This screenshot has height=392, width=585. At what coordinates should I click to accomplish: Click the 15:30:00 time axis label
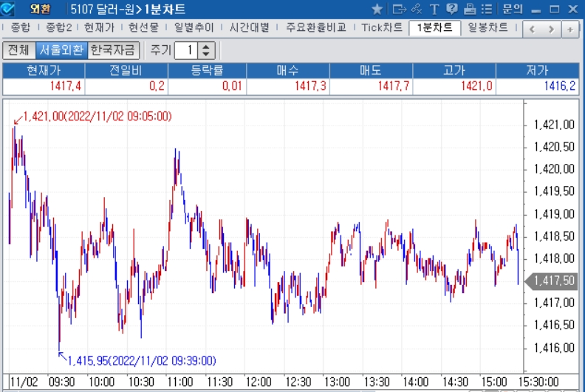[538, 382]
